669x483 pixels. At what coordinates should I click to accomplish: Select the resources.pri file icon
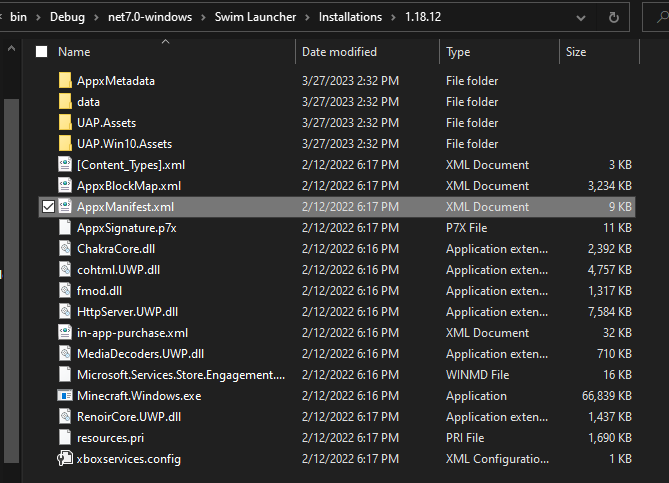pyautogui.click(x=65, y=438)
